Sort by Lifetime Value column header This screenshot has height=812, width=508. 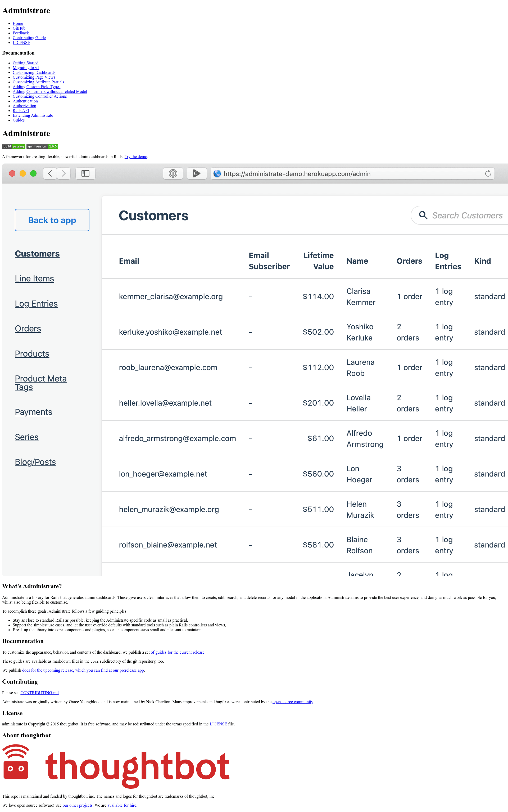coord(319,261)
